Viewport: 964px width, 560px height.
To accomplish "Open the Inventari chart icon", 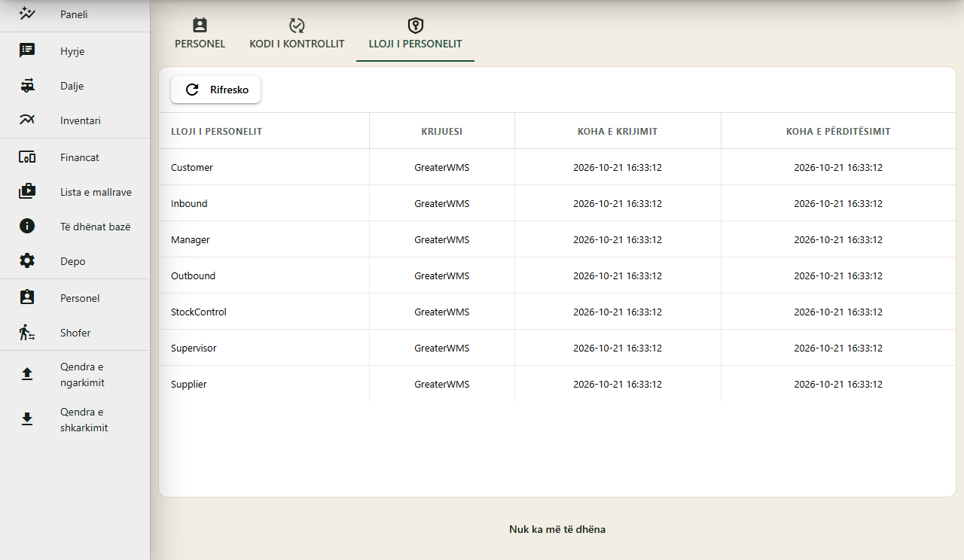I will [x=27, y=120].
